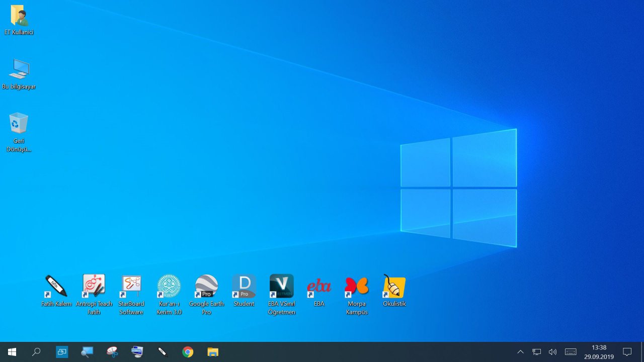This screenshot has height=362, width=644.
Task: Click the taskbar search magnifier
Action: point(36,352)
